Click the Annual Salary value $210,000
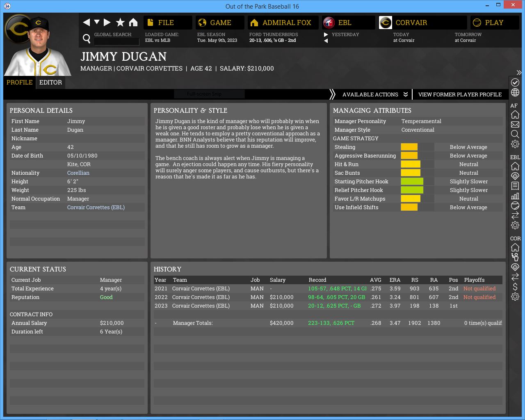The width and height of the screenshot is (525, 420). 112,323
